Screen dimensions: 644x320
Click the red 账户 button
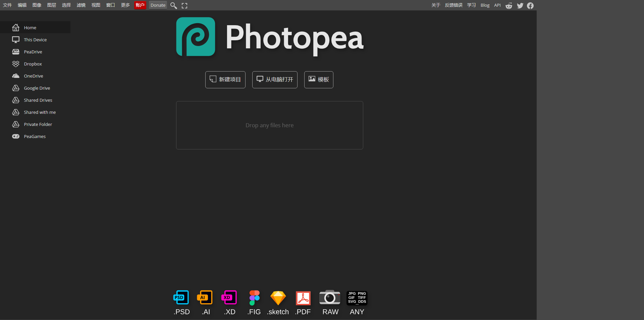pyautogui.click(x=140, y=5)
